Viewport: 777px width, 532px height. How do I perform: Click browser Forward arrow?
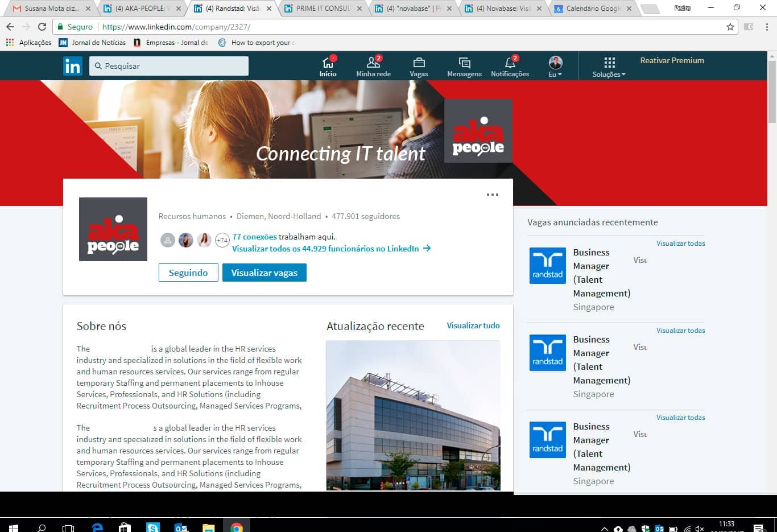point(26,27)
